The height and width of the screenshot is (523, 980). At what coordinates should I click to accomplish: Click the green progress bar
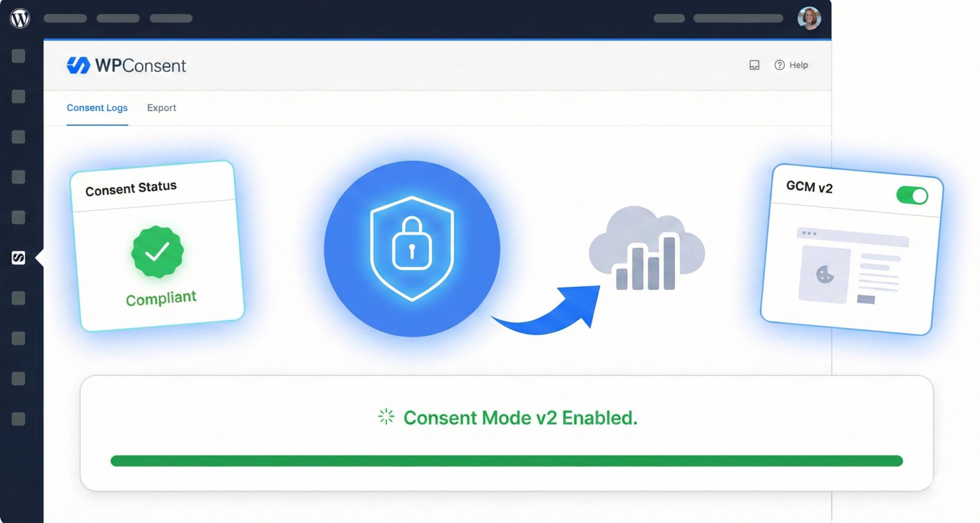(x=506, y=461)
